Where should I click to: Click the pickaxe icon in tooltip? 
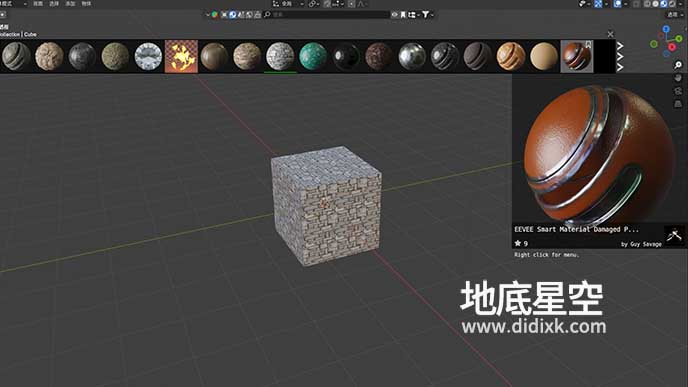coord(674,236)
